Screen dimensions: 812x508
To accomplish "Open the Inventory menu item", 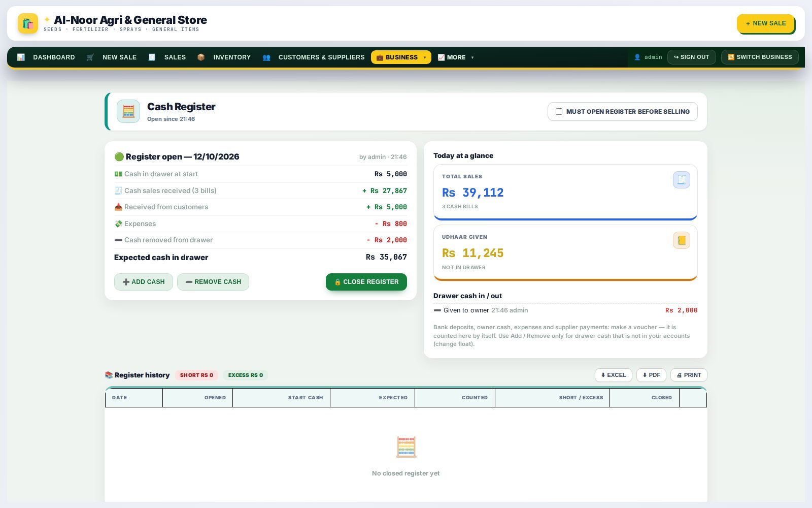I will 232,57.
